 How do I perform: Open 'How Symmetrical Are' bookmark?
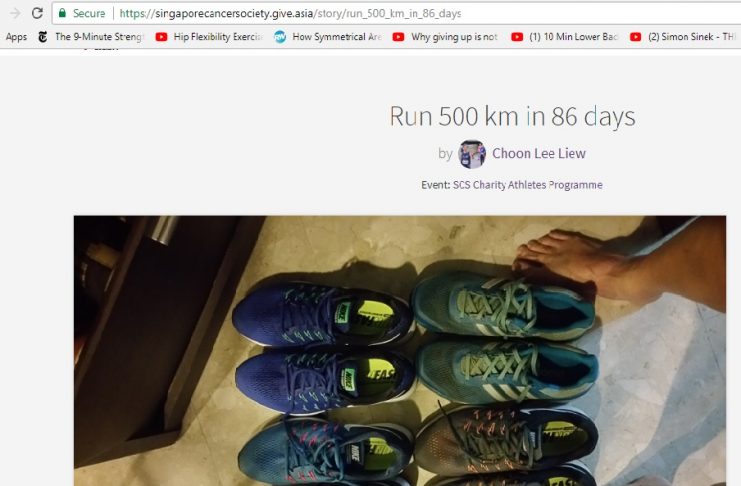pyautogui.click(x=336, y=37)
